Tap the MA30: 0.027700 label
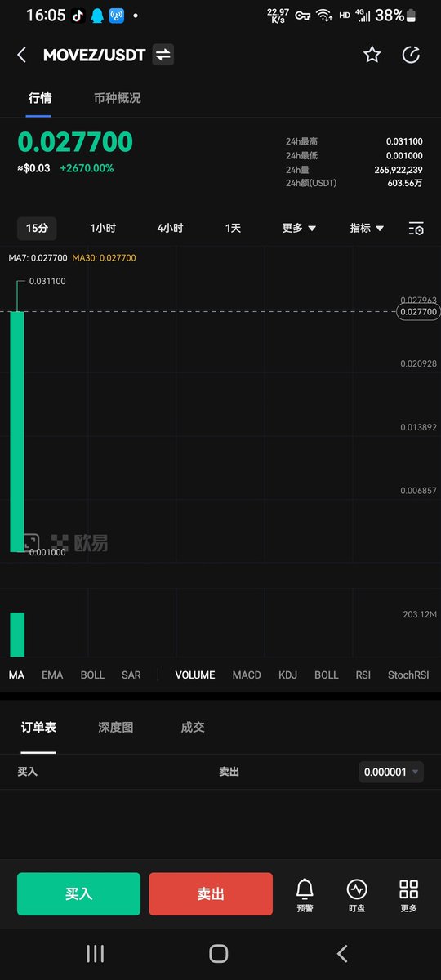This screenshot has height=980, width=441. click(x=105, y=258)
